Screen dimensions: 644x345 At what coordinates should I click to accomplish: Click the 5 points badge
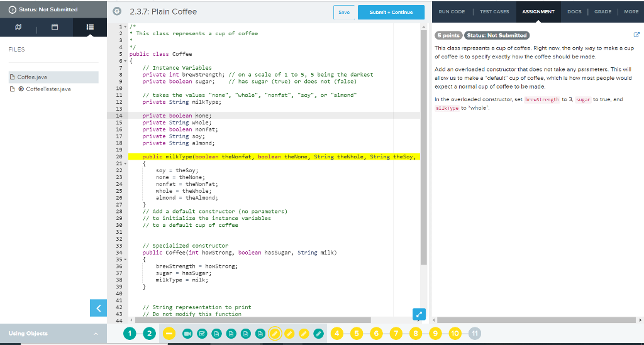(448, 35)
